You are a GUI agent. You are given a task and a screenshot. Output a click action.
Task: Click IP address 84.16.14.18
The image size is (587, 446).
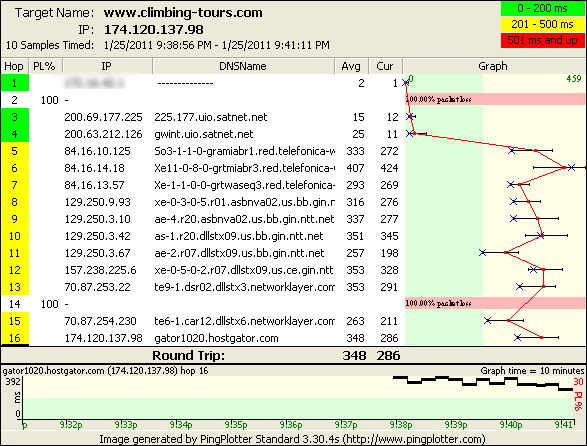coord(94,168)
